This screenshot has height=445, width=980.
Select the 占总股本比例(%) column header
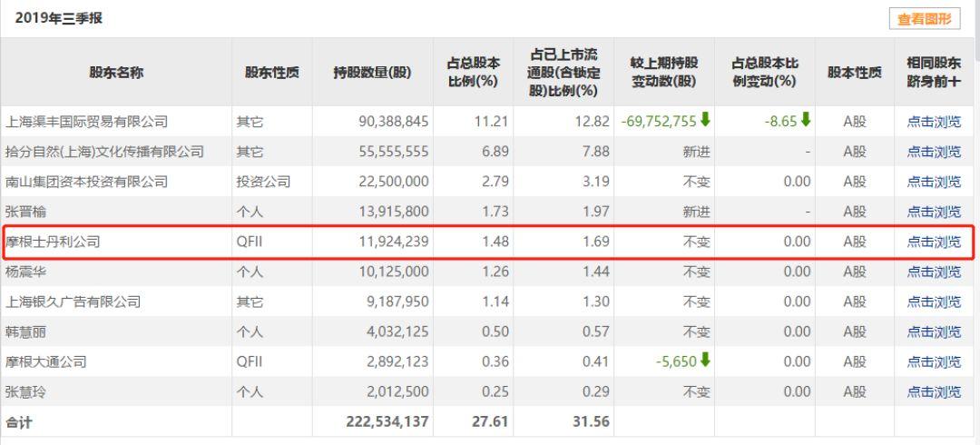pos(473,72)
